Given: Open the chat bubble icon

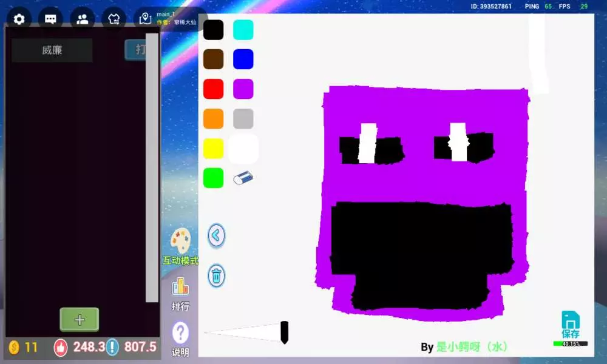Looking at the screenshot, I should (51, 19).
